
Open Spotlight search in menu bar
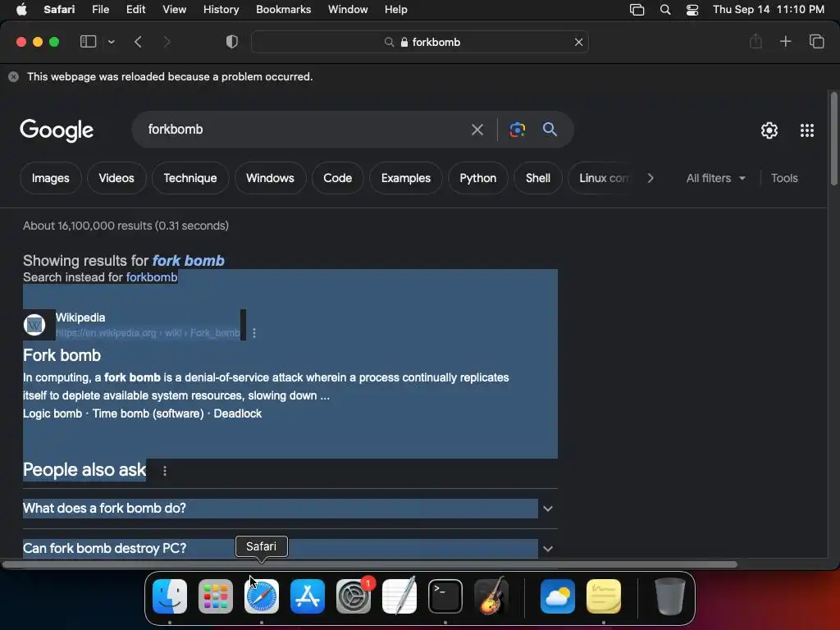tap(664, 9)
